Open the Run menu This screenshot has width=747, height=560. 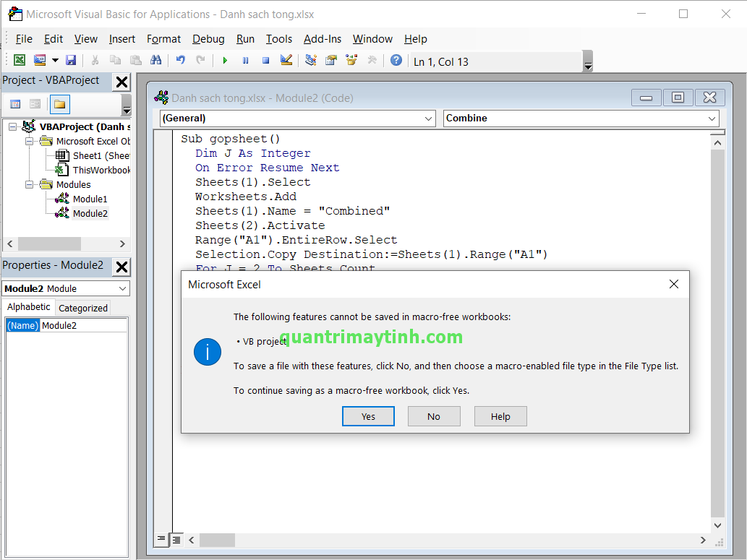(245, 39)
